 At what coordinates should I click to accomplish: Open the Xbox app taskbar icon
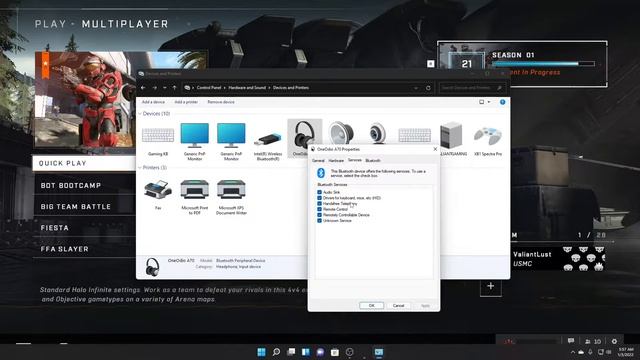350,352
